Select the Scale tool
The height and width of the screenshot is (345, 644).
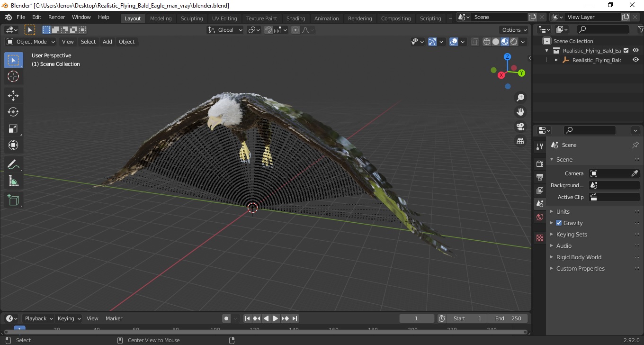coord(13,128)
